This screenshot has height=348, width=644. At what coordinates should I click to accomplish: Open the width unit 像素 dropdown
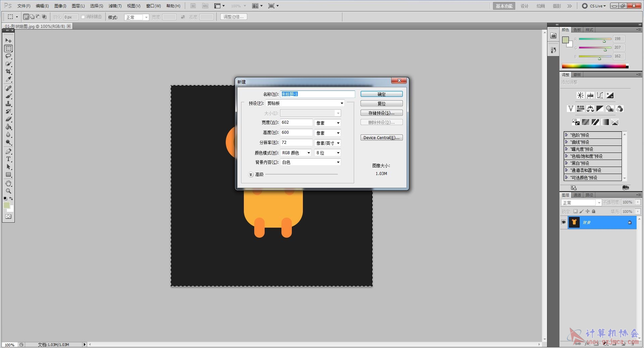[328, 123]
